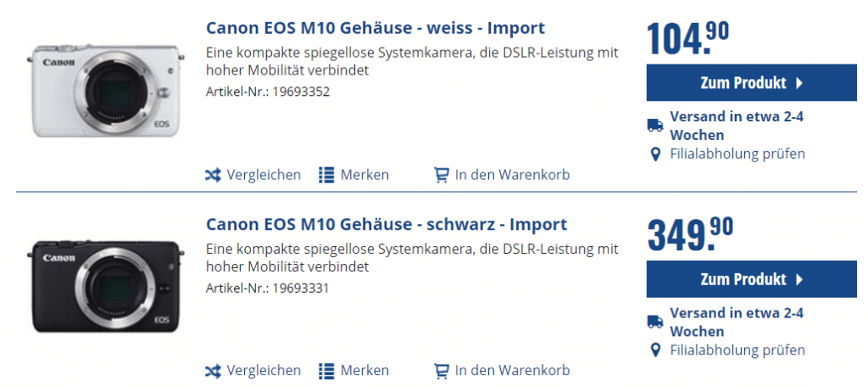Click the cart icon for the black camera

tap(441, 371)
